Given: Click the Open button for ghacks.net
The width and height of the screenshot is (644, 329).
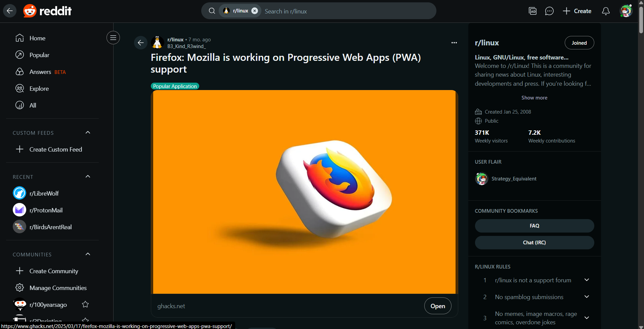Looking at the screenshot, I should pyautogui.click(x=438, y=306).
